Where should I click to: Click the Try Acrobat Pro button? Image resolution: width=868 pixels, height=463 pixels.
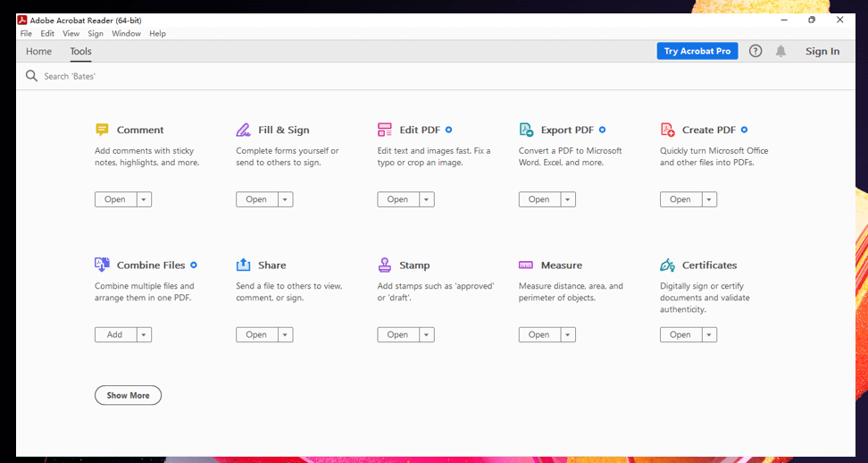pos(697,51)
